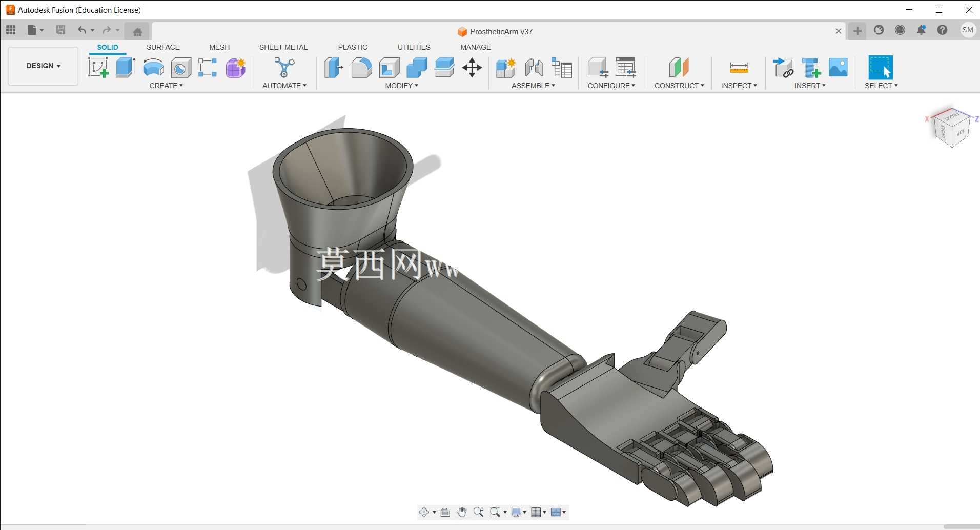The image size is (980, 530).
Task: Select the Move/Copy tool
Action: tap(472, 68)
